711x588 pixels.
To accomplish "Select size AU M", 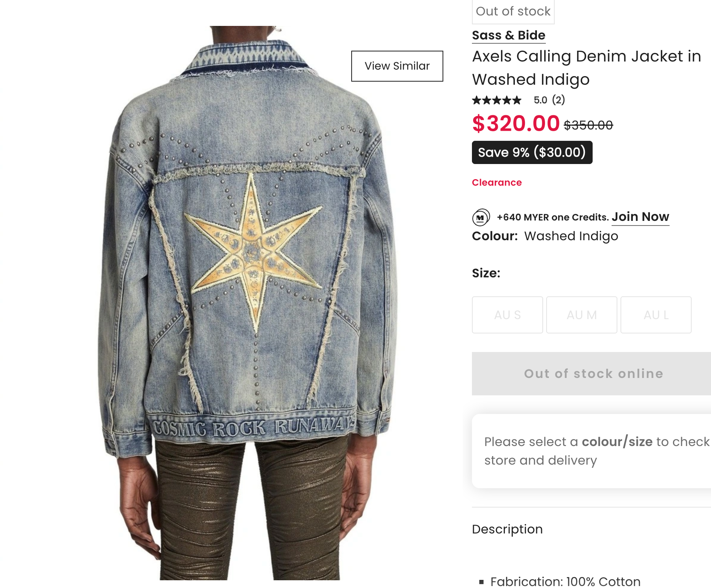I will pyautogui.click(x=581, y=315).
